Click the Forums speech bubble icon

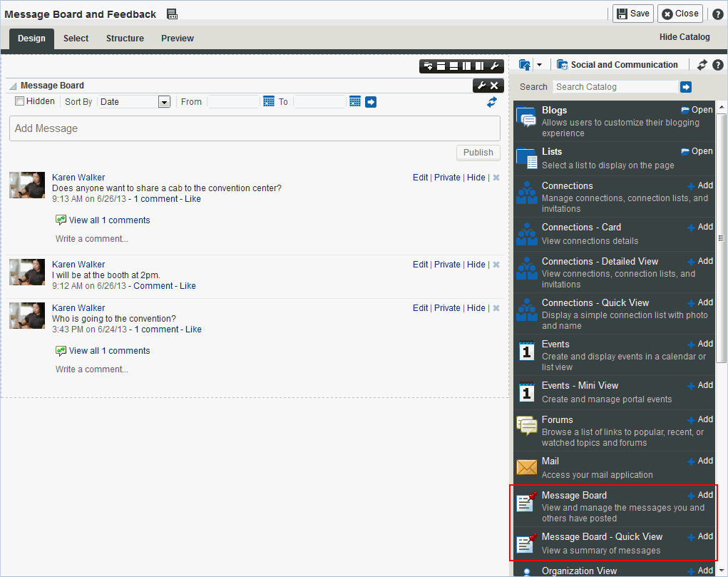click(526, 426)
